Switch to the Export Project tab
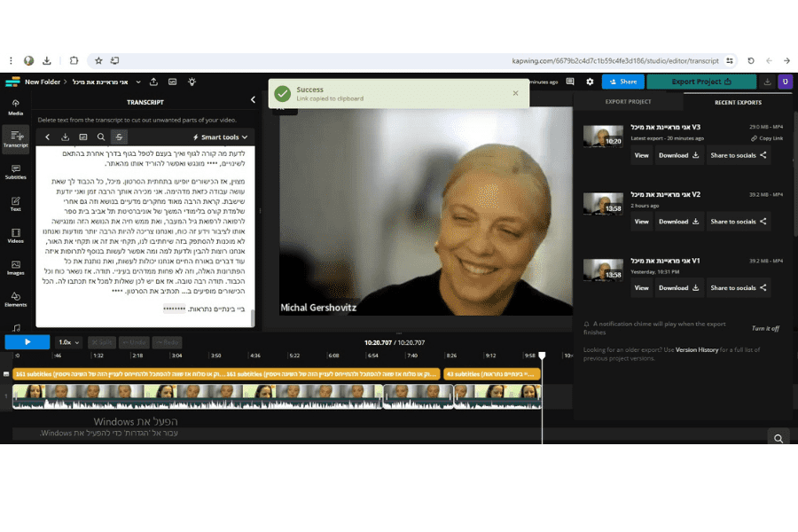Screen dimensions: 798x532 click(x=628, y=102)
